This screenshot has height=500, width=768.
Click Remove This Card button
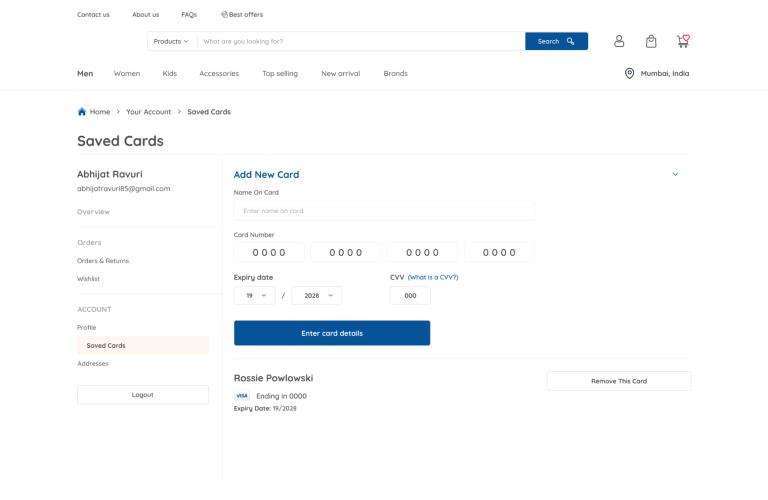tap(619, 381)
